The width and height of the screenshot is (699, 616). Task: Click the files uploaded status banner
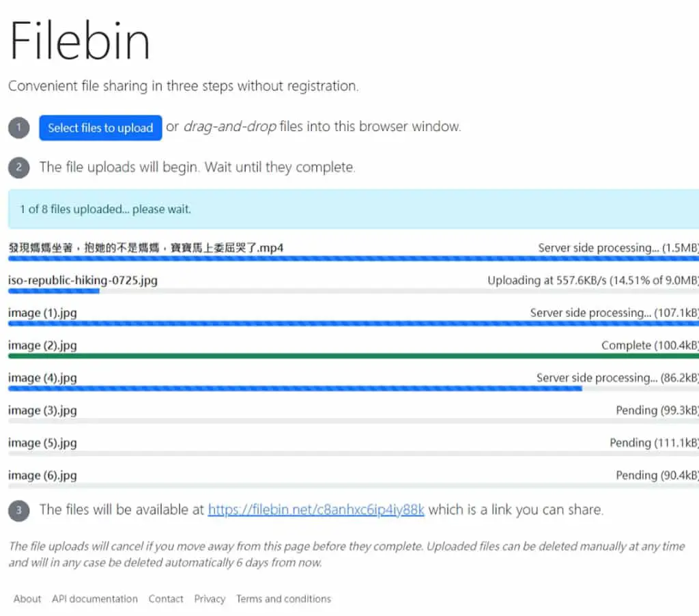pos(354,209)
